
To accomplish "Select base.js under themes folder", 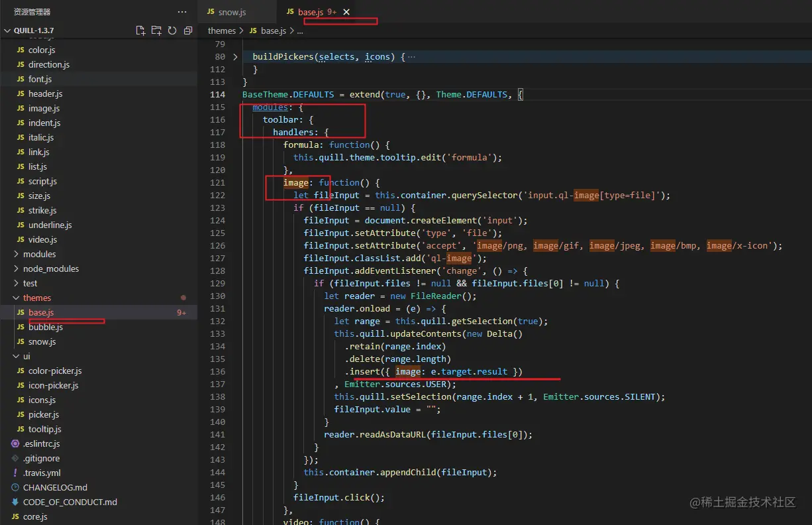I will [99, 312].
